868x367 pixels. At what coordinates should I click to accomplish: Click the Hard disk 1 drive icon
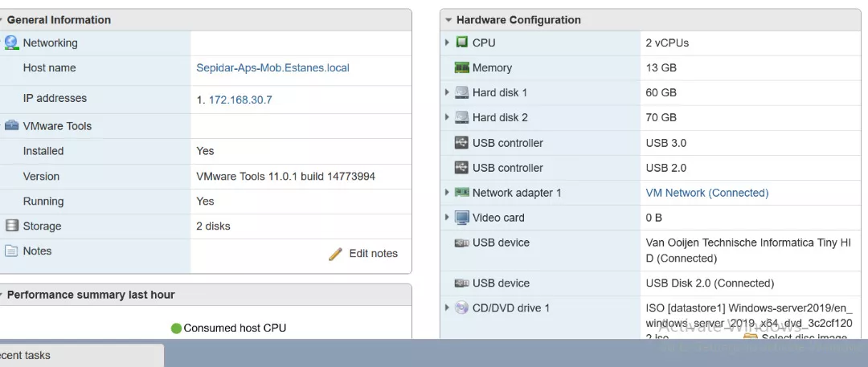[461, 92]
